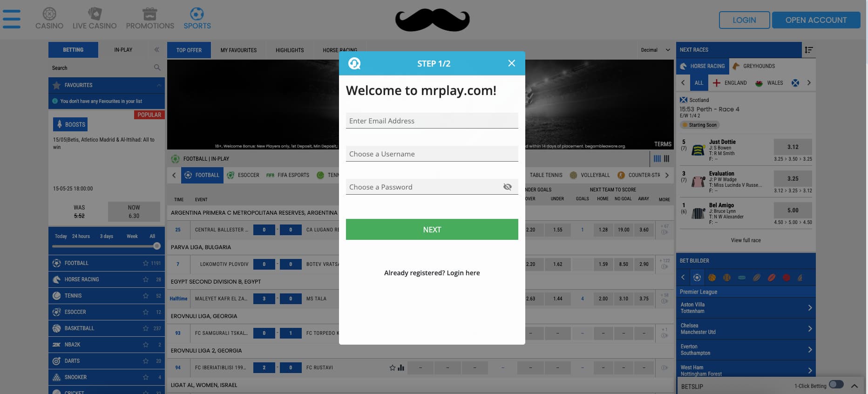Open the Promotions gift icon

click(x=150, y=14)
